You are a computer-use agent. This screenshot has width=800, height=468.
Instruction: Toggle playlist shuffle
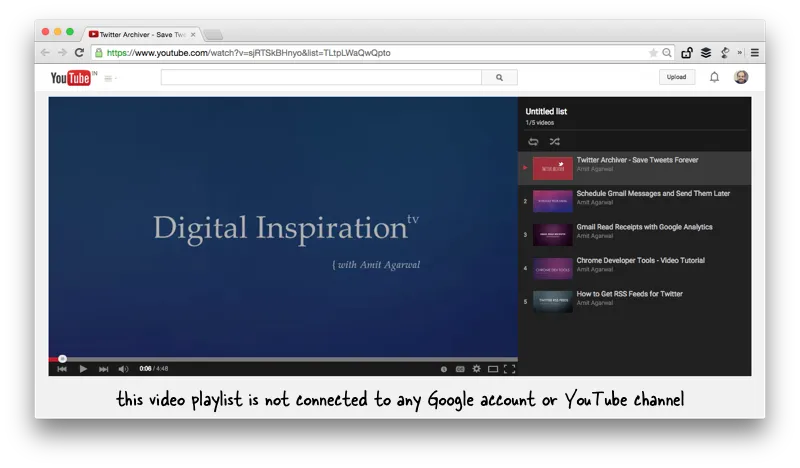554,141
